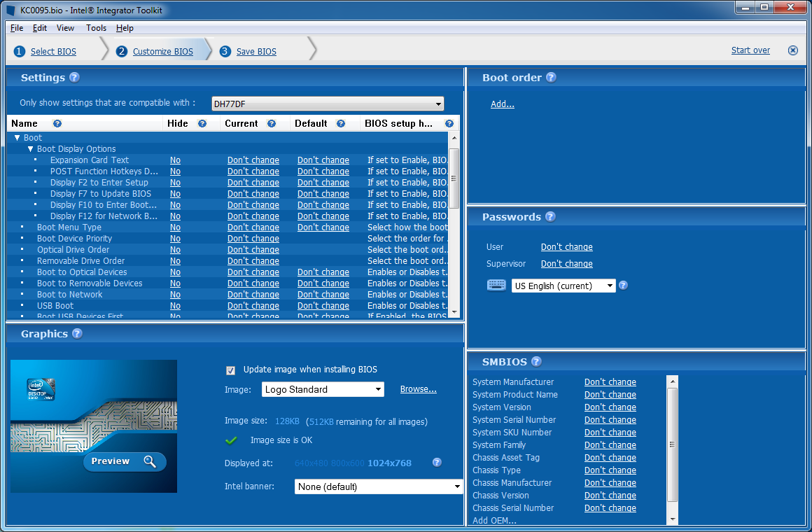Click the help icon beside Boot order heading
The height and width of the screenshot is (532, 812).
[x=552, y=78]
